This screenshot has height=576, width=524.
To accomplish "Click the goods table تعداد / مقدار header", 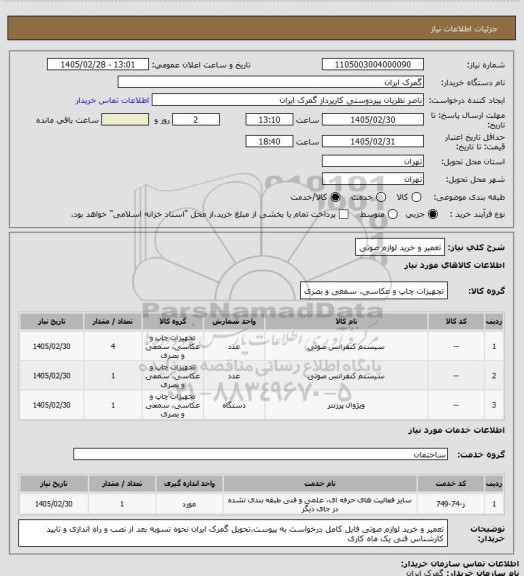I will point(112,321).
